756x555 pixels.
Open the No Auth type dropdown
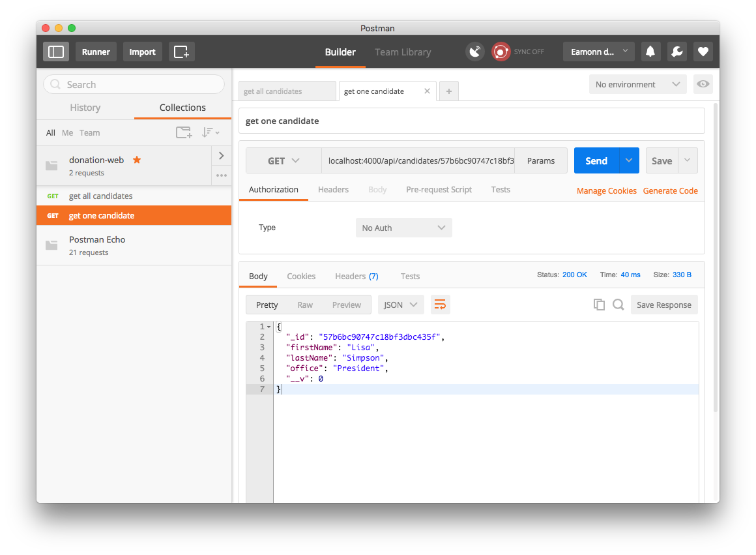click(403, 228)
